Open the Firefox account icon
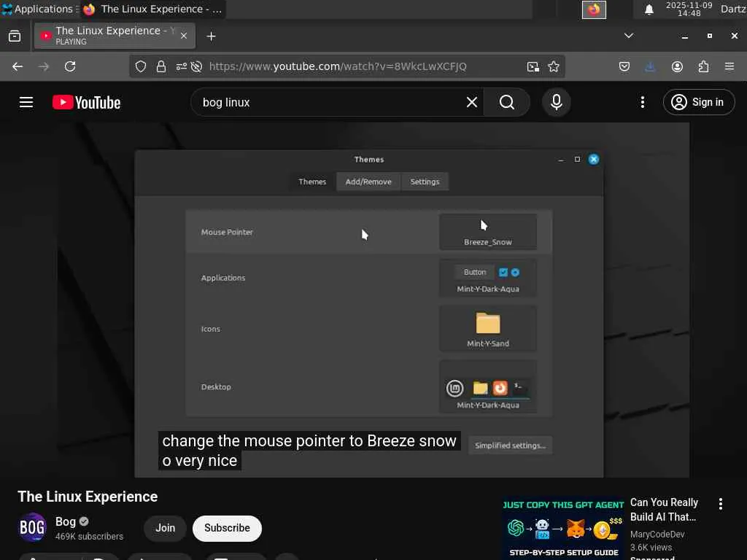747x560 pixels. point(677,66)
